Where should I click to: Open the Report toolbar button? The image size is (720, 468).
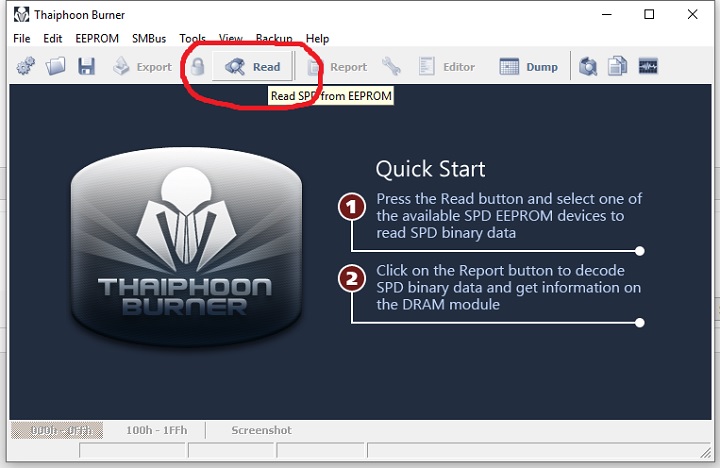click(x=337, y=67)
